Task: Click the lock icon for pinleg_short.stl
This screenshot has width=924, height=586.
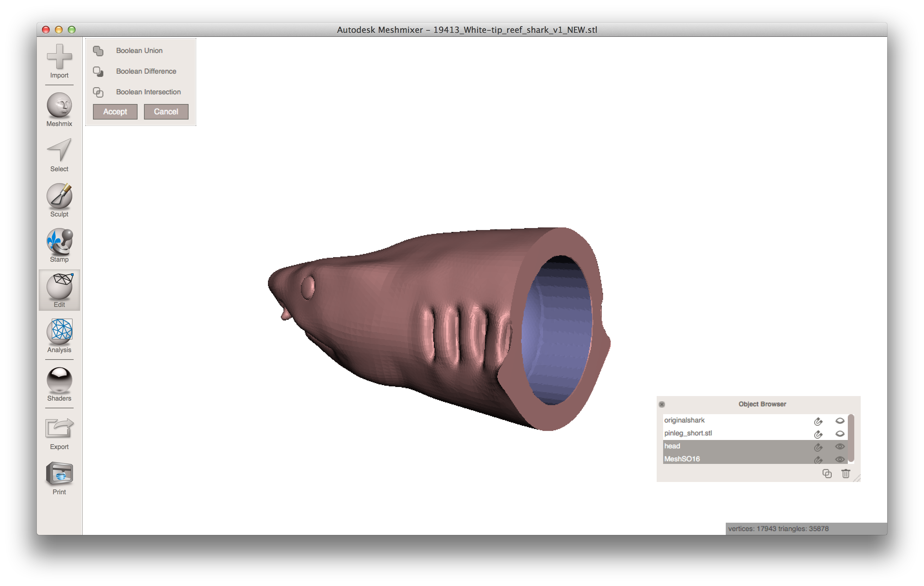Action: [818, 434]
